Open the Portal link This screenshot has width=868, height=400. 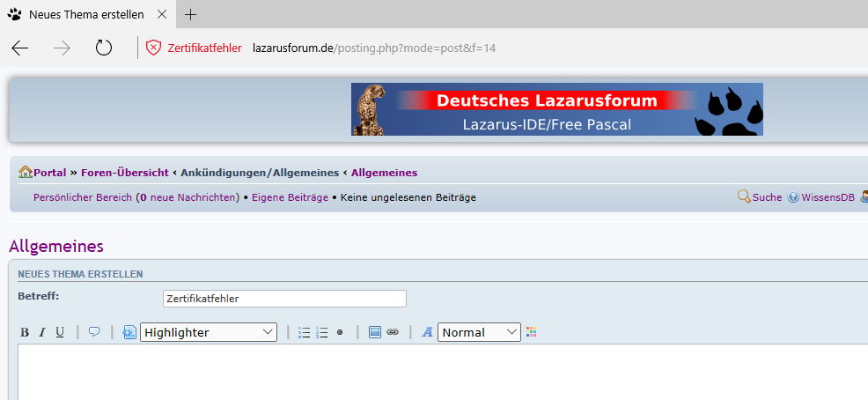tap(49, 173)
